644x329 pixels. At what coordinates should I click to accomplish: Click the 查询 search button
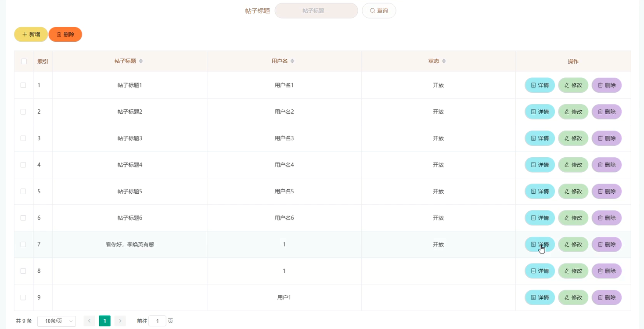tap(379, 11)
